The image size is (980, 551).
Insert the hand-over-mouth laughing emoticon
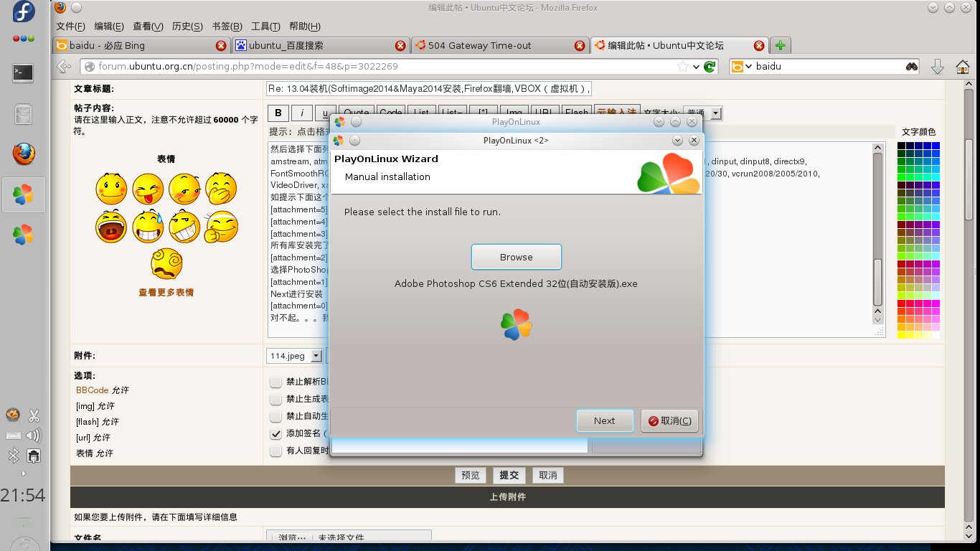click(x=222, y=188)
